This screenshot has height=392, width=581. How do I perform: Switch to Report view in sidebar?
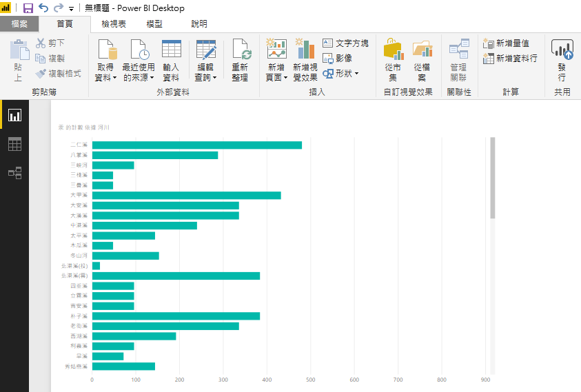point(15,115)
